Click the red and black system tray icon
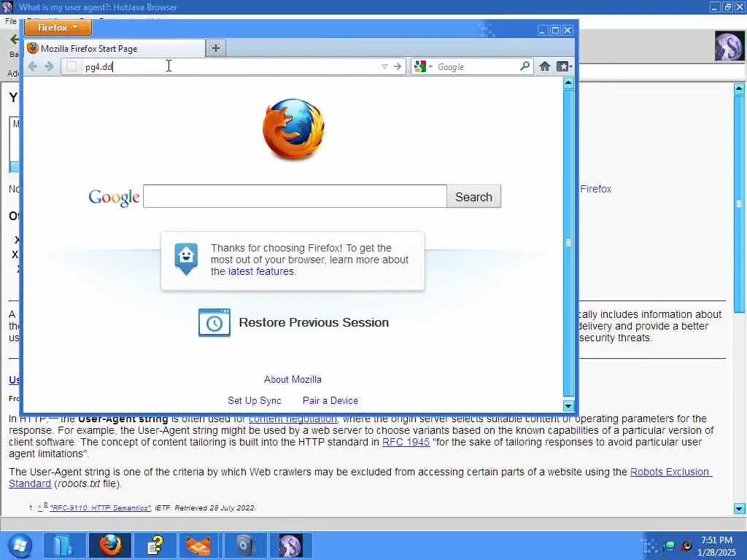This screenshot has height=560, width=747. coord(686,545)
